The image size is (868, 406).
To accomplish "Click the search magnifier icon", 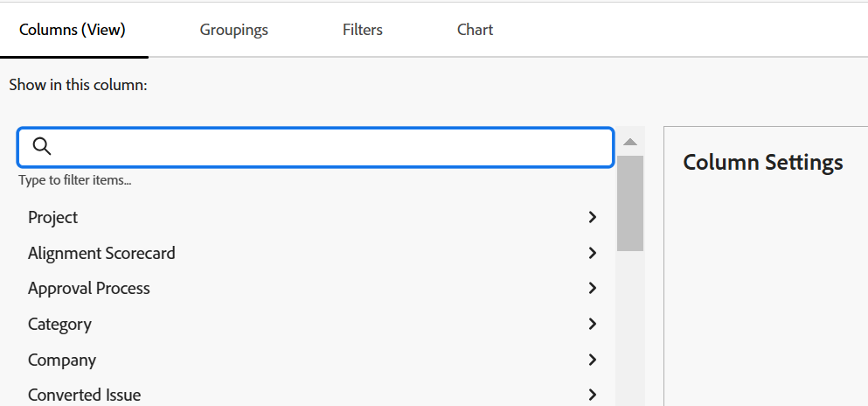I will coord(41,146).
